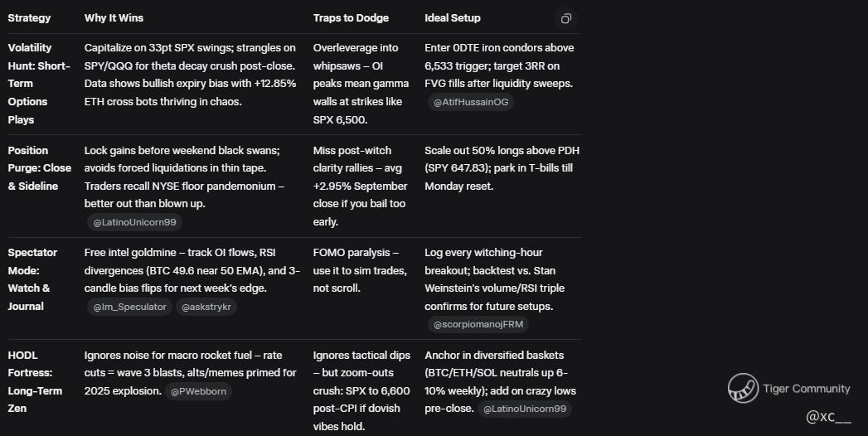Open the @Im_Speculator mention chip
This screenshot has height=436, width=868.
pyautogui.click(x=131, y=307)
